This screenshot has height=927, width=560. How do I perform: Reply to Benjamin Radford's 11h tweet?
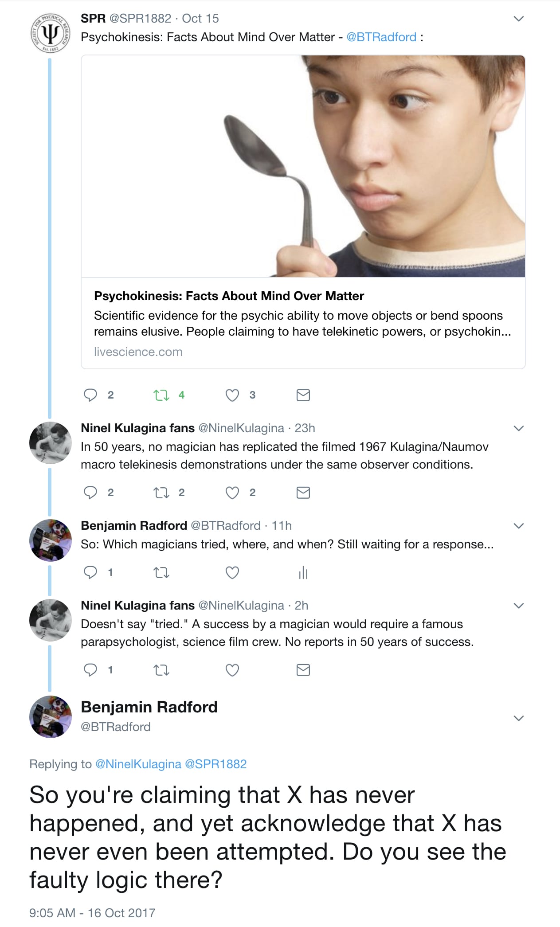coord(90,572)
